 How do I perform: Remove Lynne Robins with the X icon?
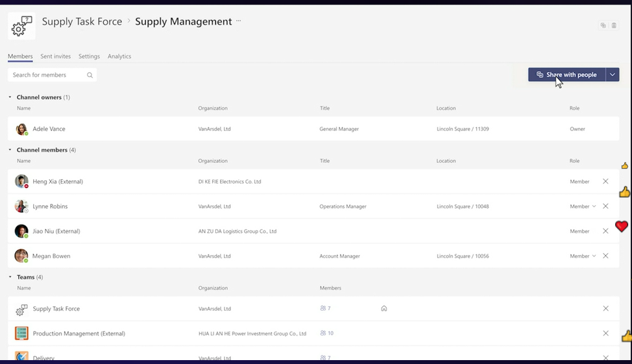coord(605,206)
